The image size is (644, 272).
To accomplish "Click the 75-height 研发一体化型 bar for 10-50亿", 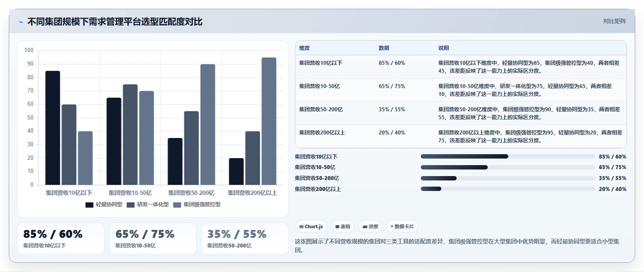I will (x=130, y=134).
